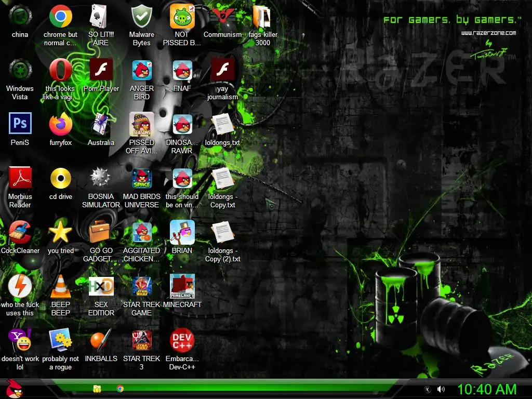
Task: Open the taskbar file explorer folder icon
Action: coord(97,389)
